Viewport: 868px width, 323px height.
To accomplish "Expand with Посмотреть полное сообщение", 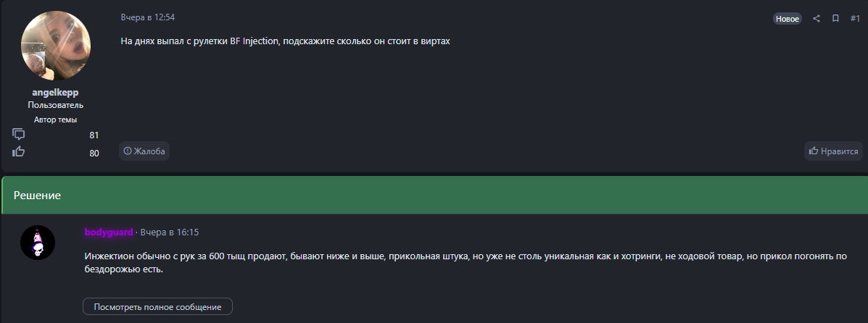I will tap(157, 307).
